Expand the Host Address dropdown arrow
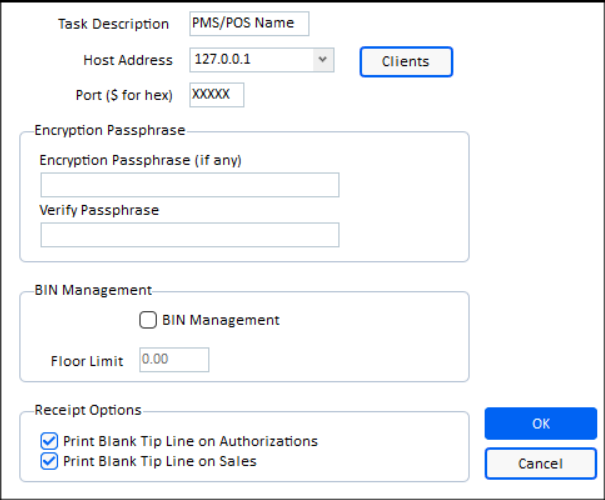 tap(322, 60)
